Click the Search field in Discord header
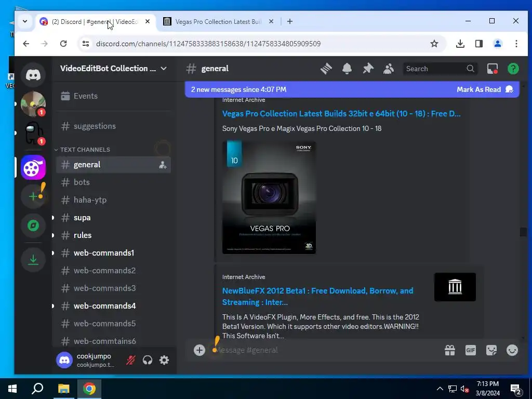The width and height of the screenshot is (532, 399). 440,69
